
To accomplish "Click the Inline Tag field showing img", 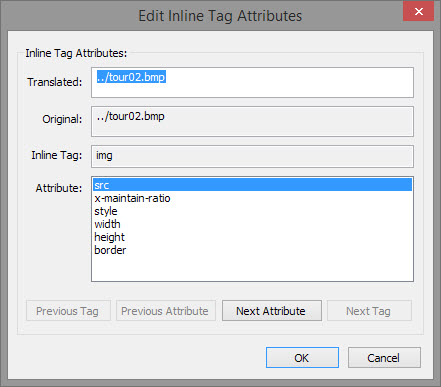I will point(252,156).
